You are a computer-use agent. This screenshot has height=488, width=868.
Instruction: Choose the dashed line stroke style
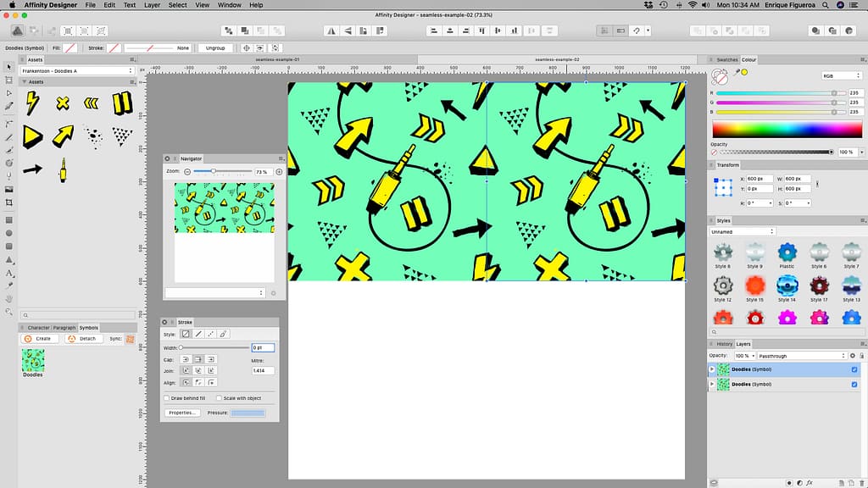(x=209, y=334)
